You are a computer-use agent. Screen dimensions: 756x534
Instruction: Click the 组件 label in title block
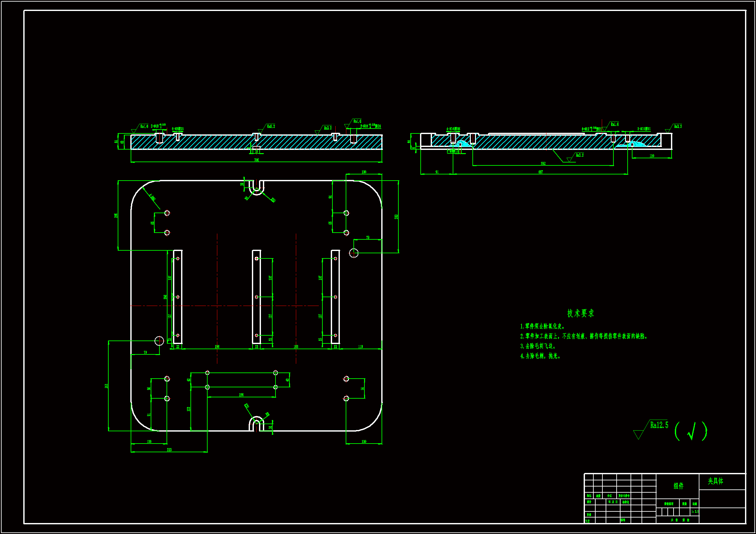(678, 486)
